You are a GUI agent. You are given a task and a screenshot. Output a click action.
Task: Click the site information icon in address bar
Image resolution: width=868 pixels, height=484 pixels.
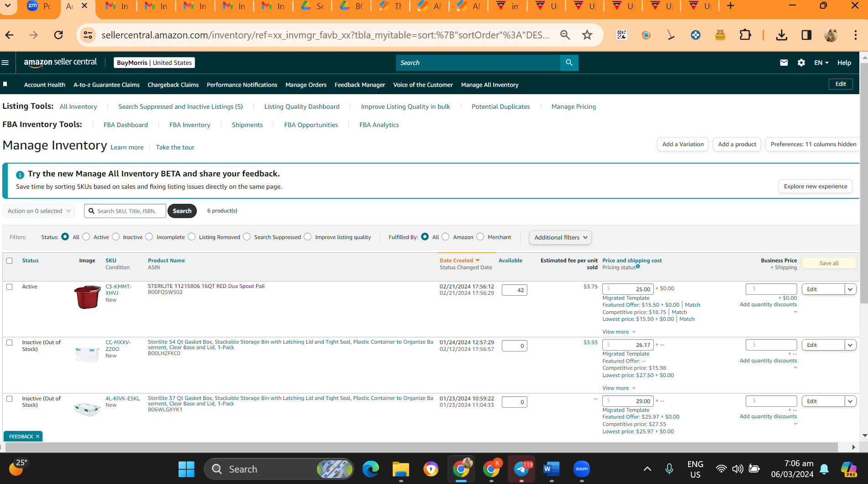point(88,35)
